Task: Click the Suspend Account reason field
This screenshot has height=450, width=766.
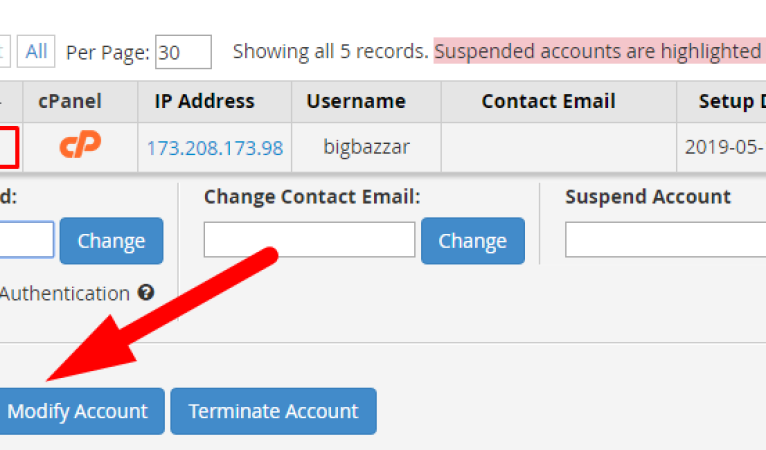Action: pos(665,239)
